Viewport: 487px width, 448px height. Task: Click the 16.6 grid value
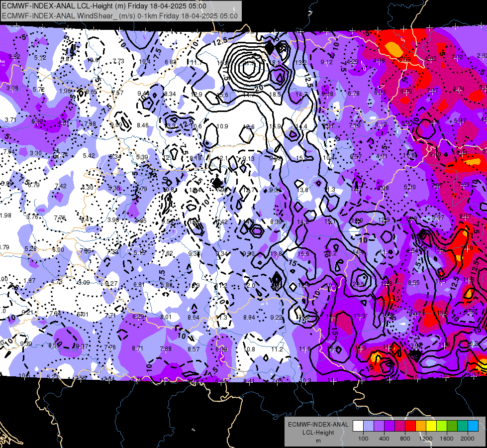(303, 254)
